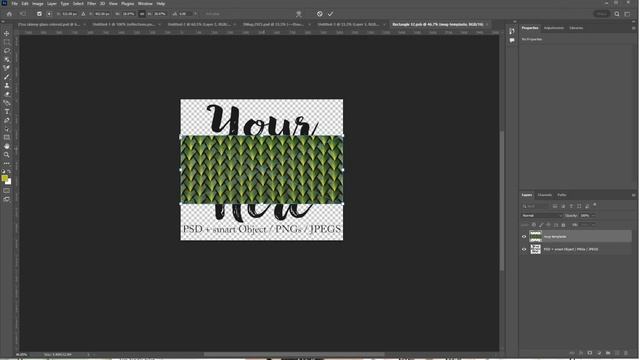Click the Home icon in options bar

9,14
